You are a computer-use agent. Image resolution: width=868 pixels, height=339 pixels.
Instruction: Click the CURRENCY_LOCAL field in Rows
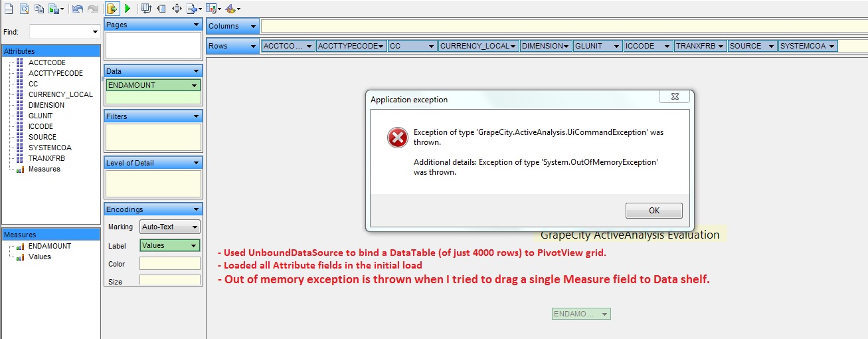point(478,46)
